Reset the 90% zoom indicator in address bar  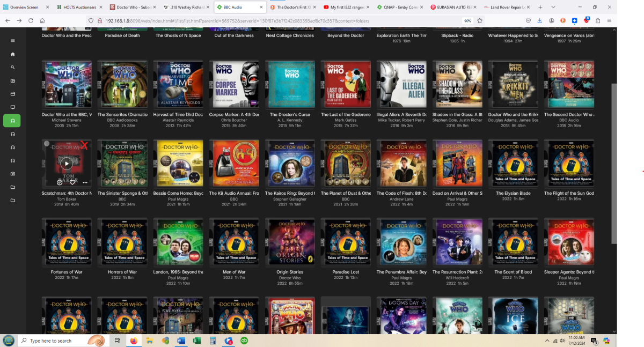467,20
